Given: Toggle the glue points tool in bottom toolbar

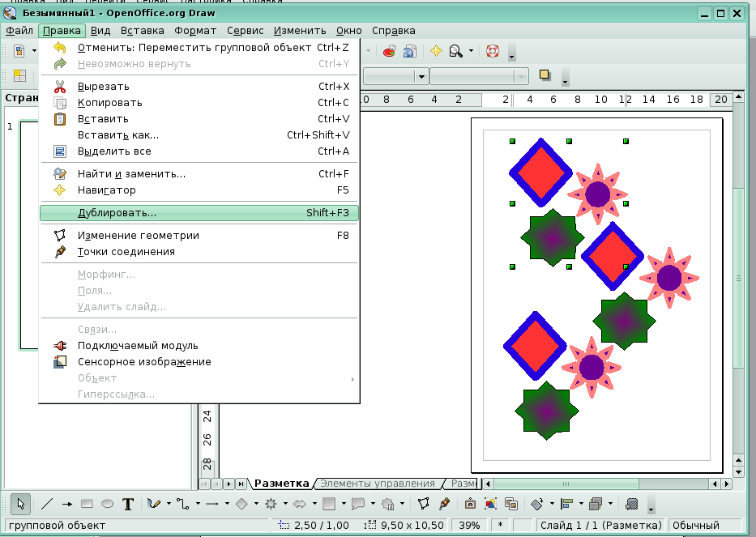Looking at the screenshot, I should click(x=443, y=504).
